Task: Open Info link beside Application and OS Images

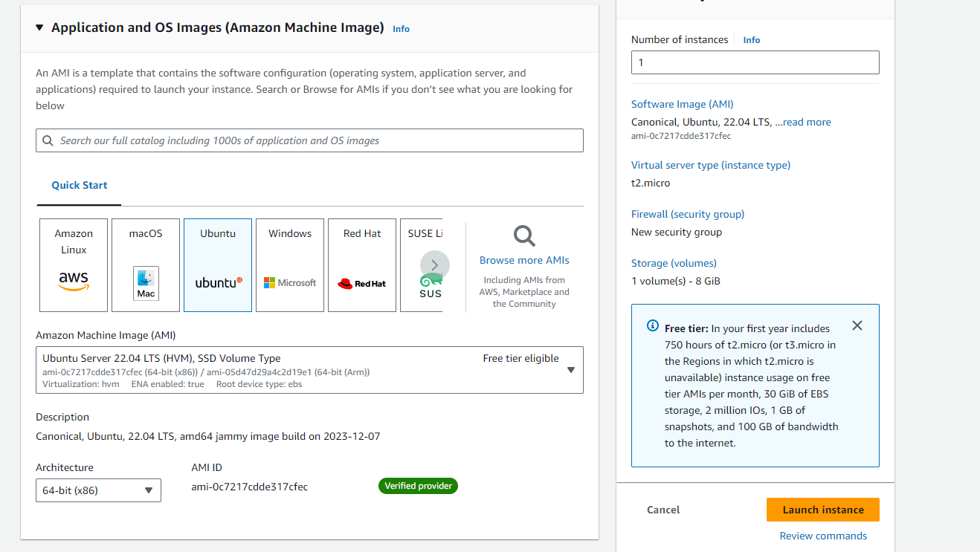Action: (x=401, y=29)
